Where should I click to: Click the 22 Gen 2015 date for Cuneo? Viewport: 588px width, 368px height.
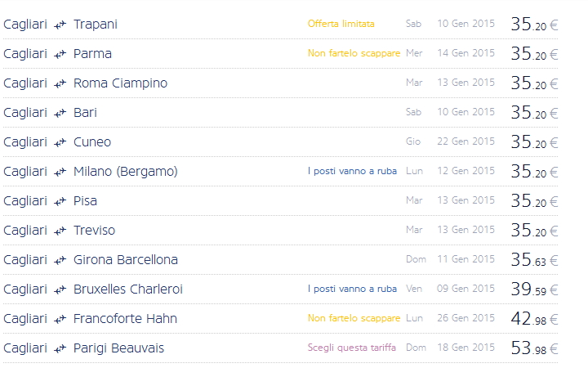[x=465, y=141]
